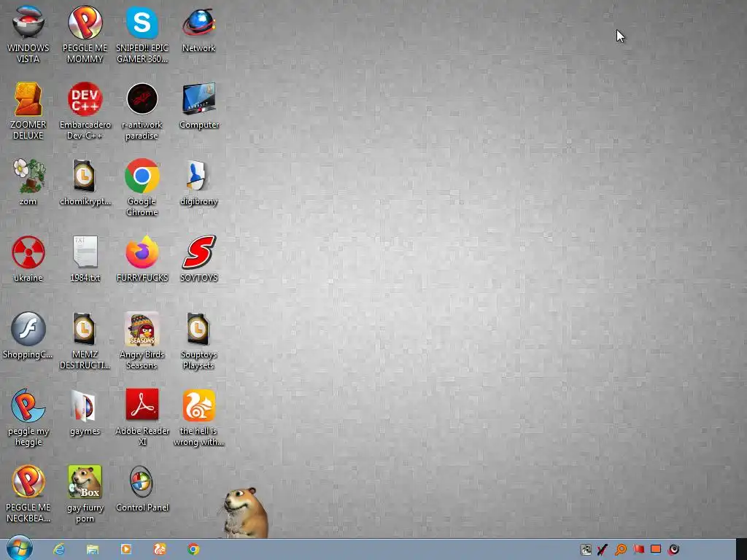
Task: Select the MEMZ DESTRUCTI... file icon
Action: coord(85,341)
